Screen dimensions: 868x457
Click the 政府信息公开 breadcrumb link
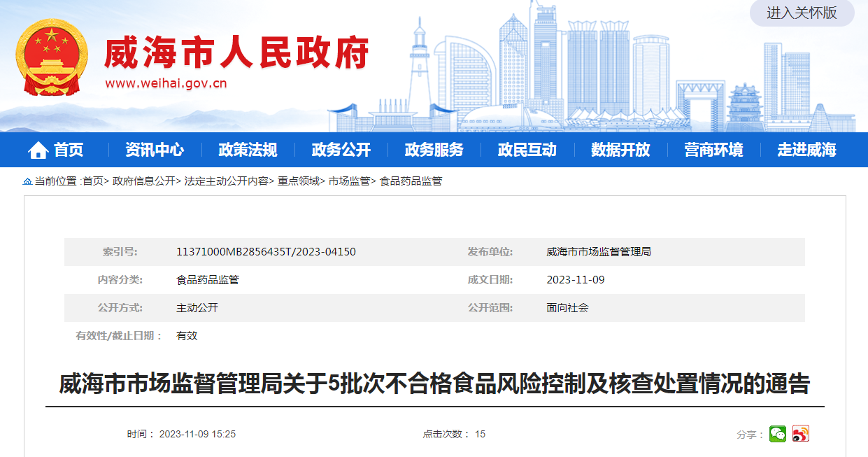click(x=143, y=181)
